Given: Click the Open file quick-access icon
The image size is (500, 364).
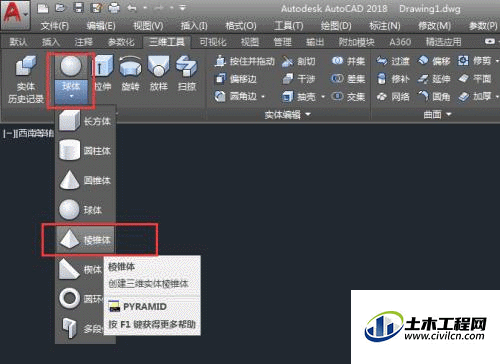Looking at the screenshot, I should pos(60,8).
